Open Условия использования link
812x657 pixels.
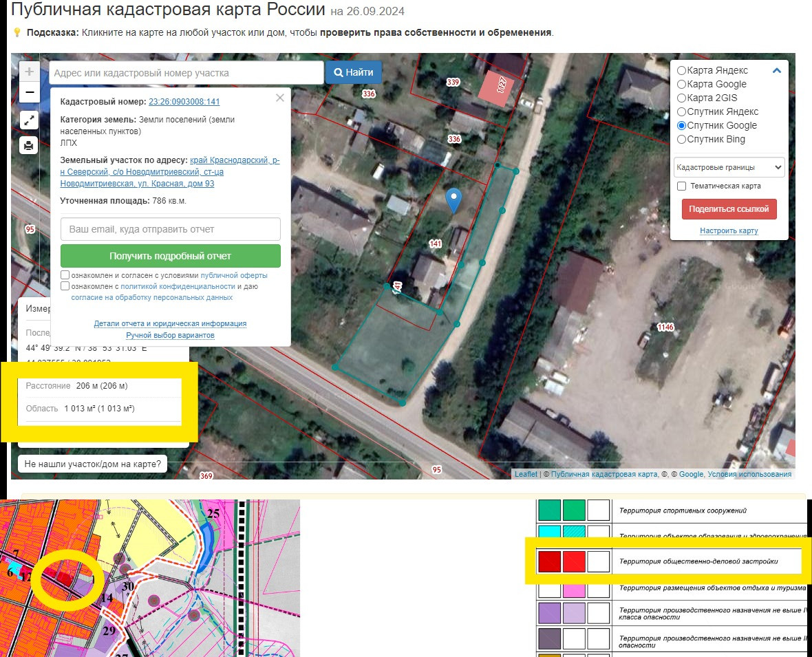(x=749, y=474)
